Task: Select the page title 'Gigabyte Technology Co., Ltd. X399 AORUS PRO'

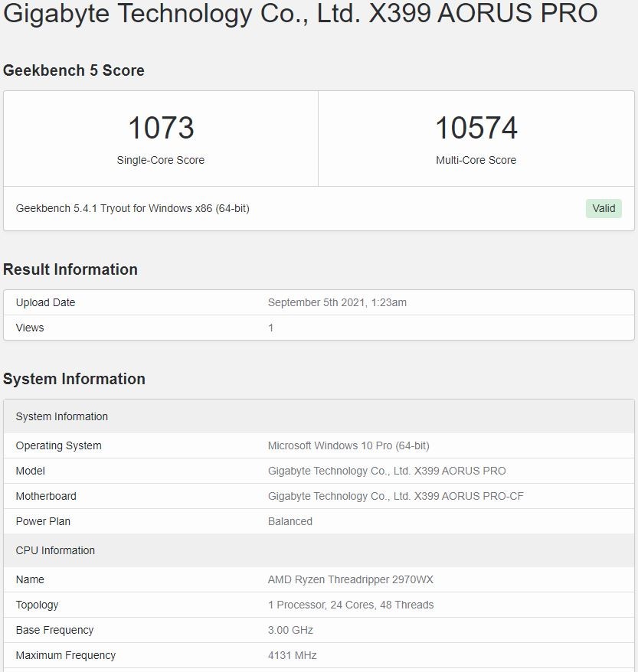Action: click(300, 14)
